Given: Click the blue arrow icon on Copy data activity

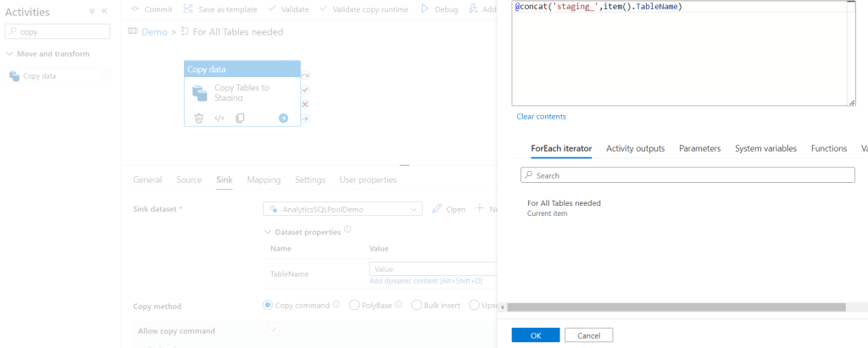Looking at the screenshot, I should [x=283, y=119].
